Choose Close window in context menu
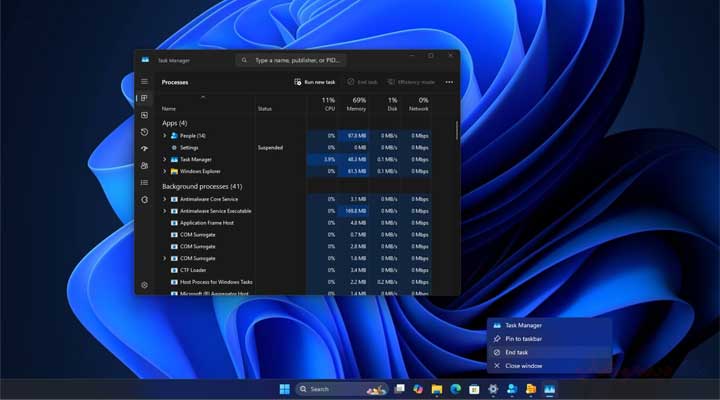Screen dimensions: 720x400 (549, 366)
